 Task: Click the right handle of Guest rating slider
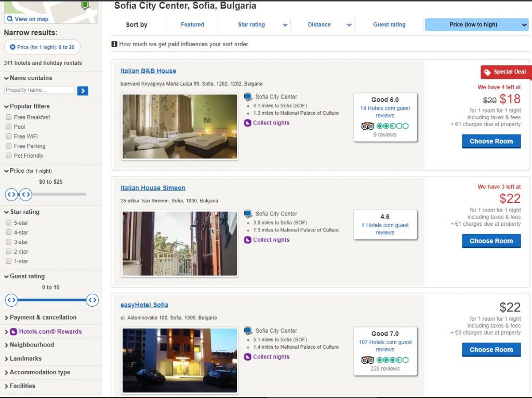pyautogui.click(x=92, y=300)
